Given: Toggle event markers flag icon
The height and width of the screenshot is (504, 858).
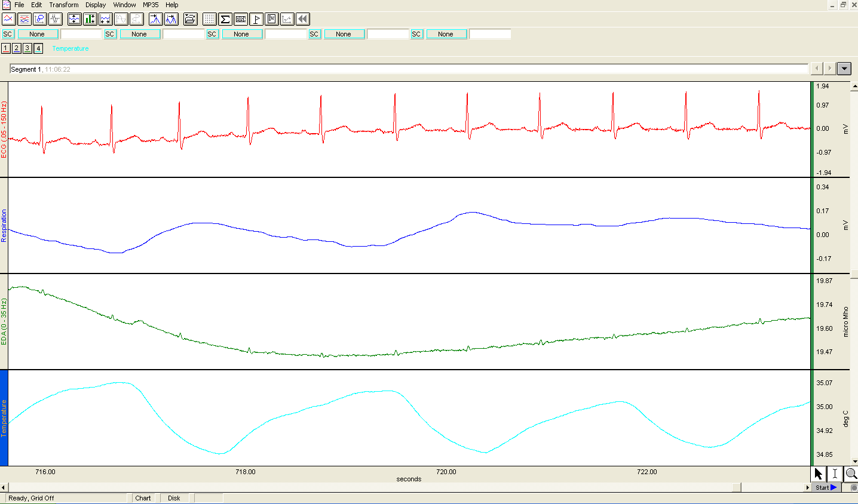Looking at the screenshot, I should 256,19.
